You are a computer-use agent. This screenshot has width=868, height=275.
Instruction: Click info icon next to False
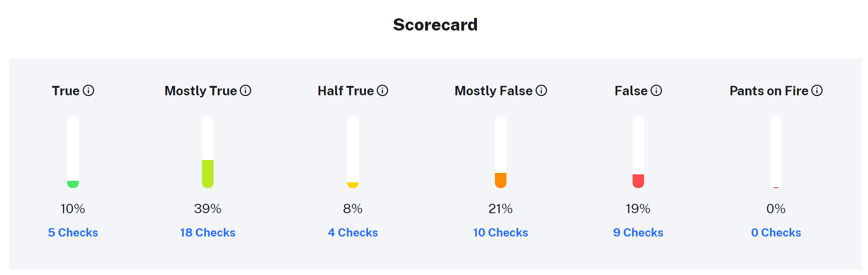[656, 91]
